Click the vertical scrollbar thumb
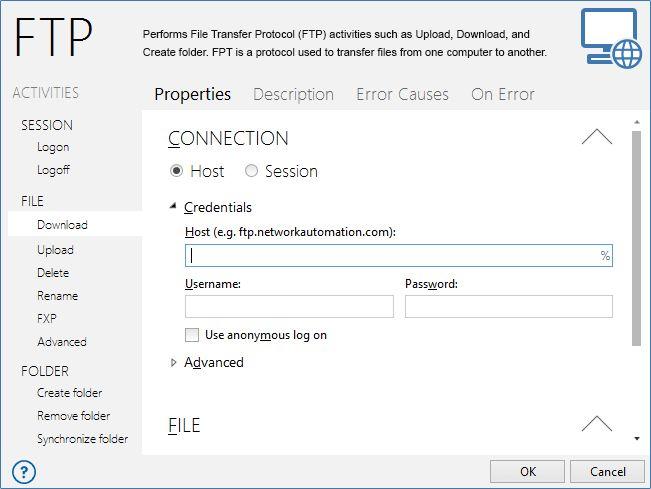 pos(636,238)
